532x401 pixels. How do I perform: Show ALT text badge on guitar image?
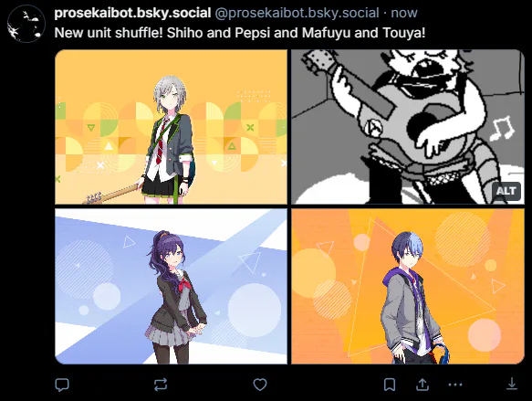click(x=506, y=191)
